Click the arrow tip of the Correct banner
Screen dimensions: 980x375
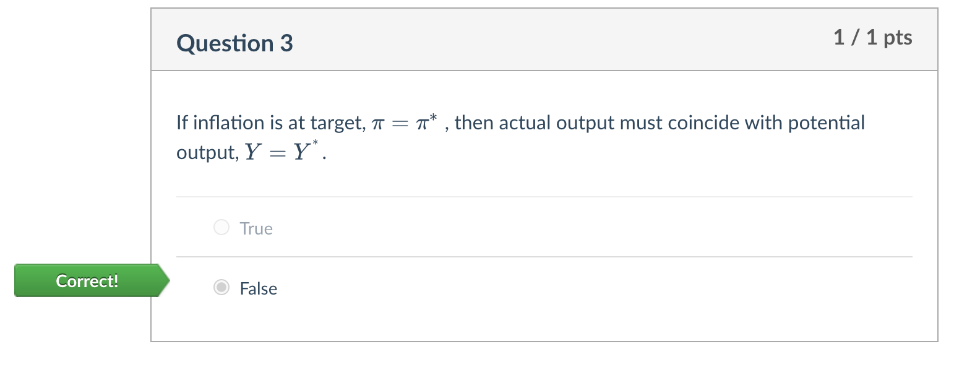(x=168, y=281)
